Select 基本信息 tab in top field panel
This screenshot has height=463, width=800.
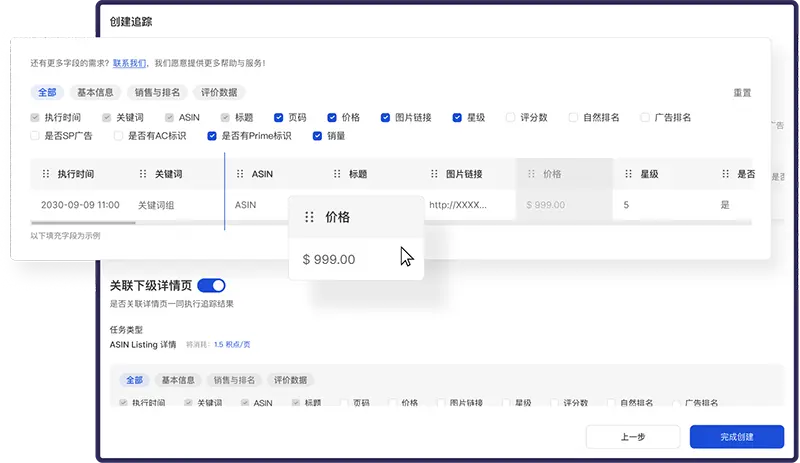(95, 92)
